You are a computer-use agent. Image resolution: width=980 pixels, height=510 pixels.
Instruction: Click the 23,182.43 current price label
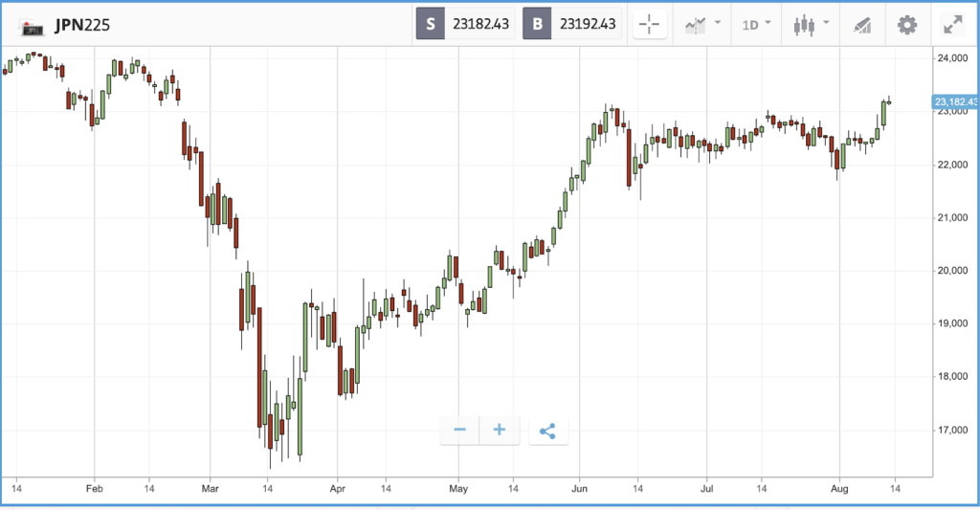[x=956, y=101]
